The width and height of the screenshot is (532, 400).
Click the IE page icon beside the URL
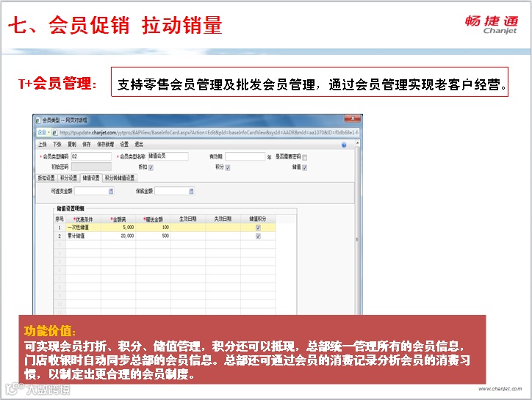(x=54, y=132)
